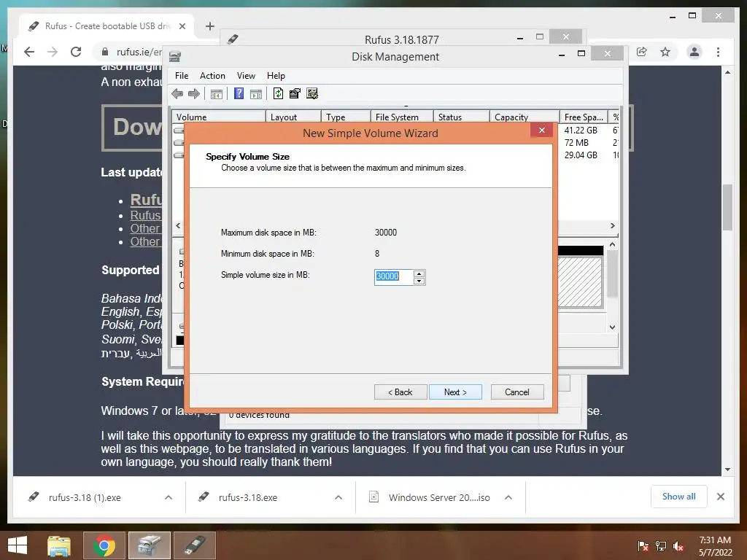Click the Refresh icon in Disk Management toolbar
Viewport: 747px width, 560px height.
click(x=278, y=93)
